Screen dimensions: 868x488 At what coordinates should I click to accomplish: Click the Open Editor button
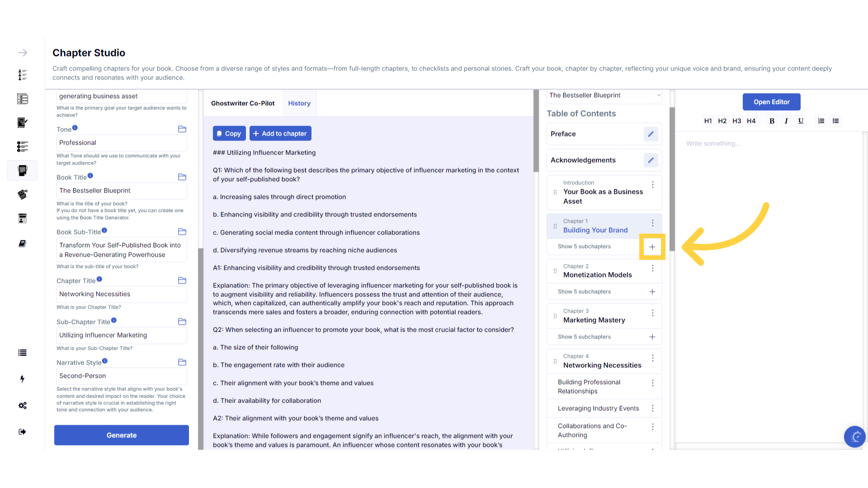[771, 102]
